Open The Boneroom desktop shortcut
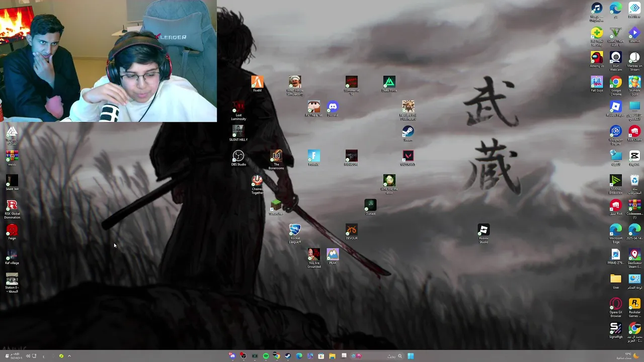Viewport: 644px width, 362px height. pyautogui.click(x=276, y=160)
